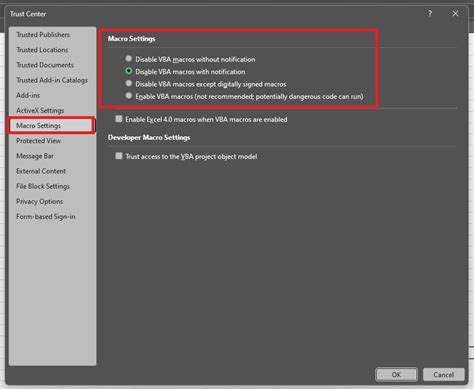Image resolution: width=474 pixels, height=389 pixels.
Task: Cancel the Trust Center dialog
Action: pos(444,374)
